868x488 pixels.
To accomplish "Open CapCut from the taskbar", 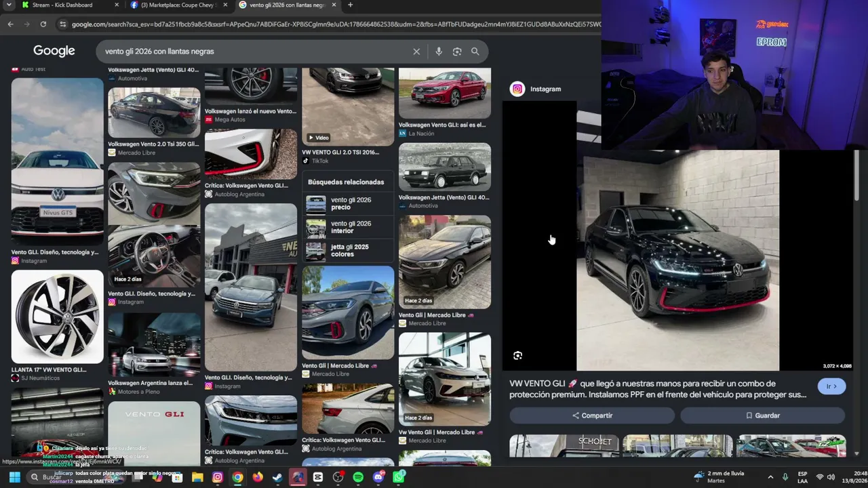I will point(318,477).
